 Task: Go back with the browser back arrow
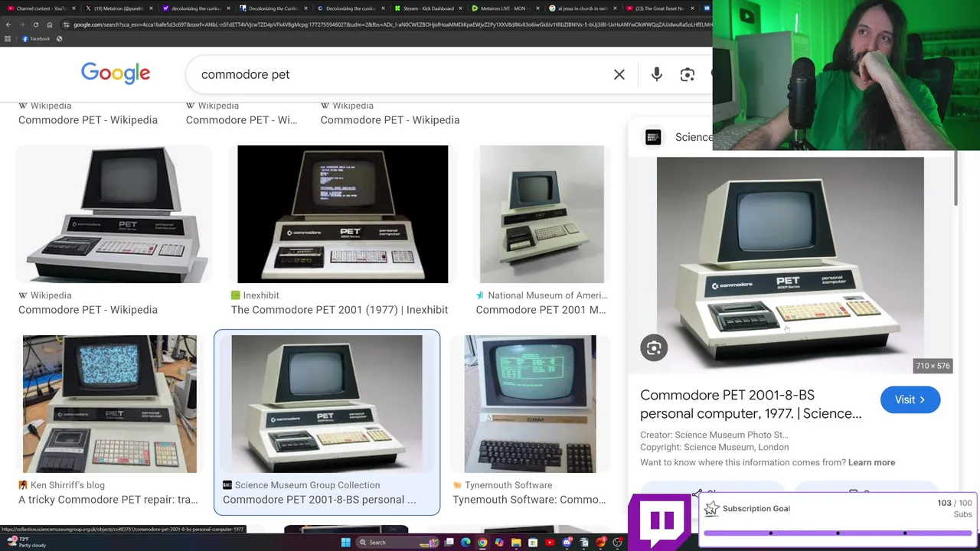click(x=8, y=24)
